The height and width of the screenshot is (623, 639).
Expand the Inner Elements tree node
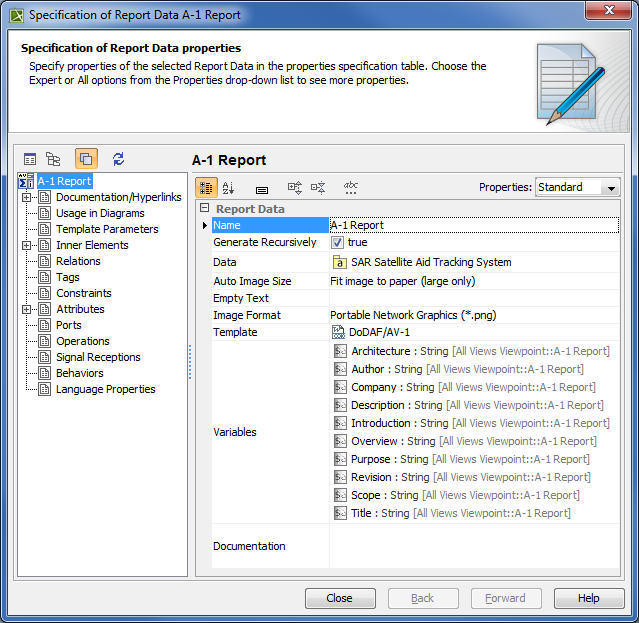point(26,245)
